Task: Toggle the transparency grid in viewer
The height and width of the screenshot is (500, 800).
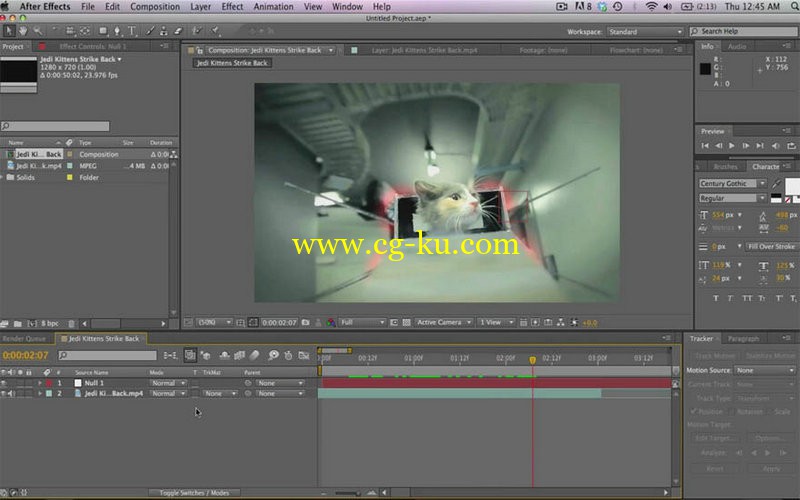Action: [407, 322]
